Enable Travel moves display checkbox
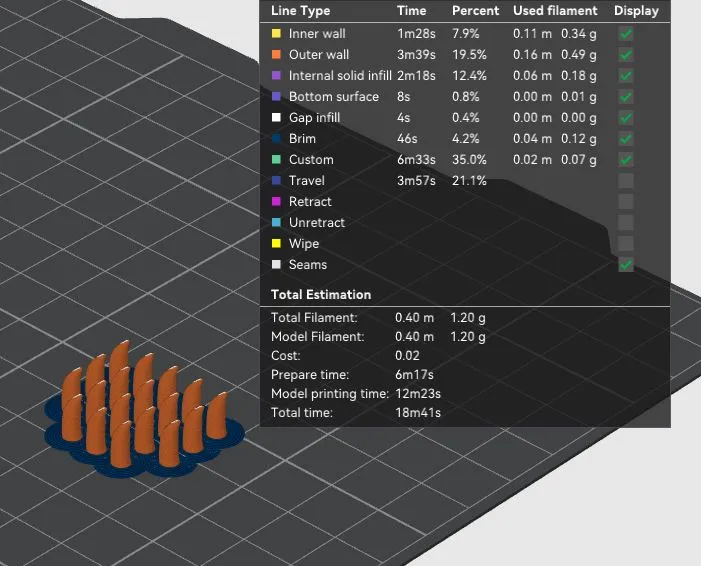The height and width of the screenshot is (566, 701). (x=626, y=181)
